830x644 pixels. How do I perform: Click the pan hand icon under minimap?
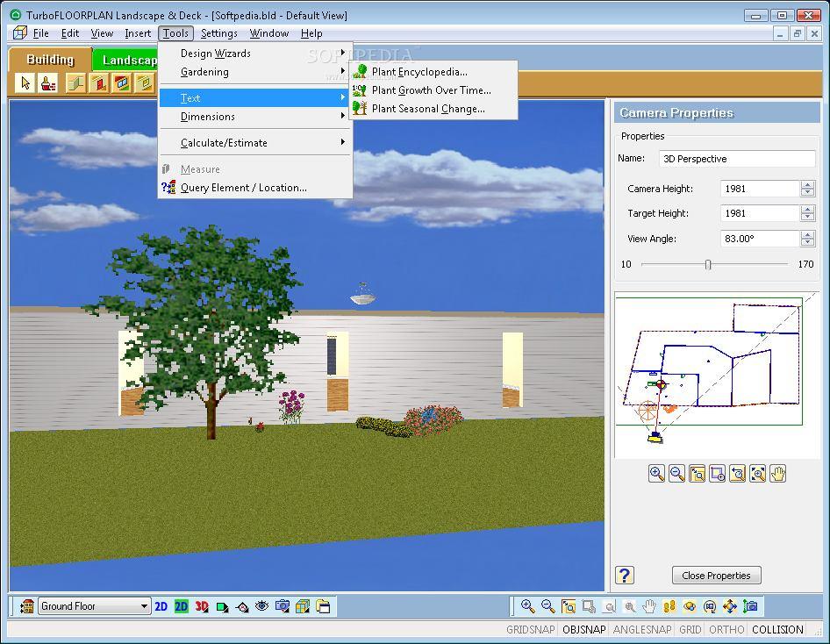click(x=778, y=473)
